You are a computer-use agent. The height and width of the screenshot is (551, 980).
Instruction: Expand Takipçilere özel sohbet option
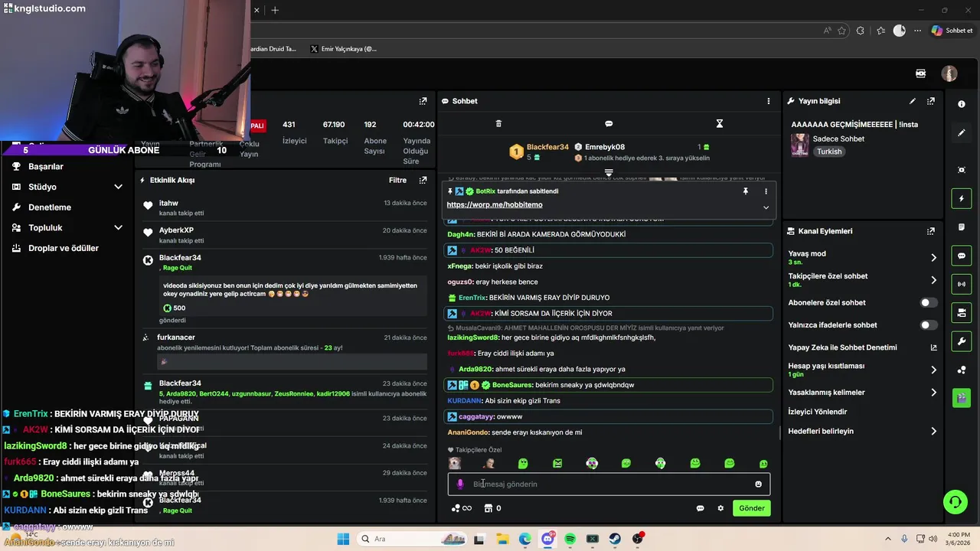pos(933,280)
